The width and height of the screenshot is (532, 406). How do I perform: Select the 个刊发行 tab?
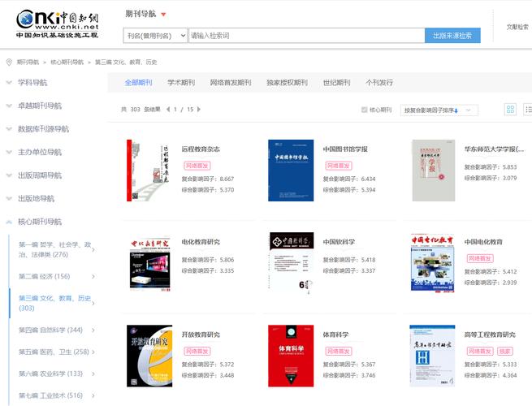379,83
